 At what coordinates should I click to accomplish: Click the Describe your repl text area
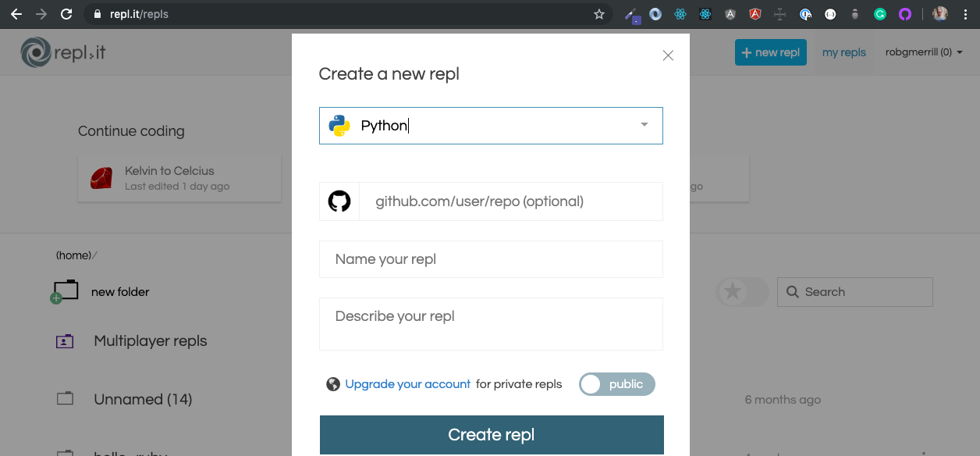(x=491, y=324)
